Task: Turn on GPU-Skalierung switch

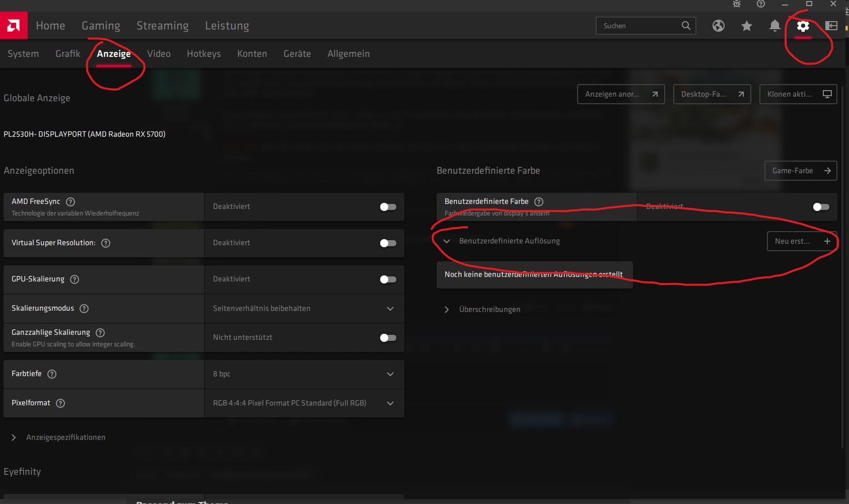Action: coord(388,279)
